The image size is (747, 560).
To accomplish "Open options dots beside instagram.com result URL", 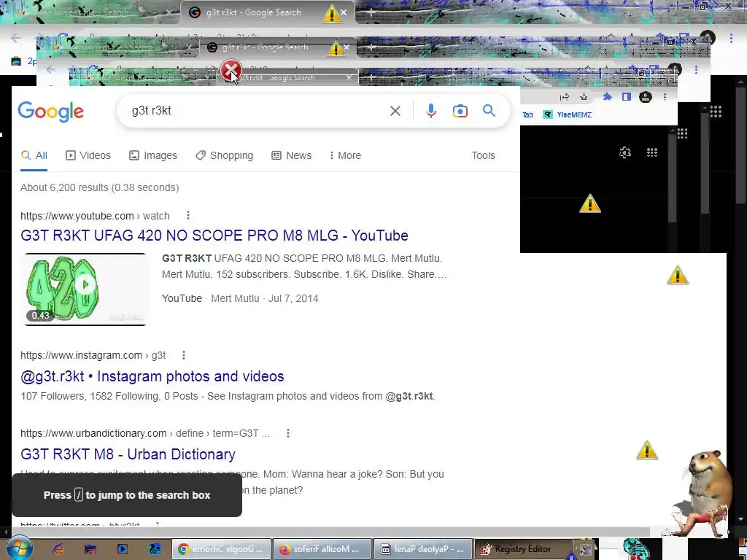I will point(184,355).
